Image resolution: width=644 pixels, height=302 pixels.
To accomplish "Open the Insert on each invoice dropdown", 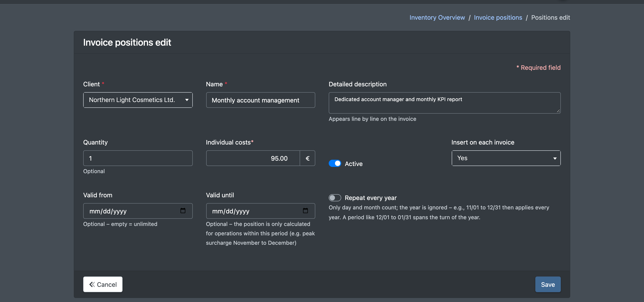I will [506, 158].
